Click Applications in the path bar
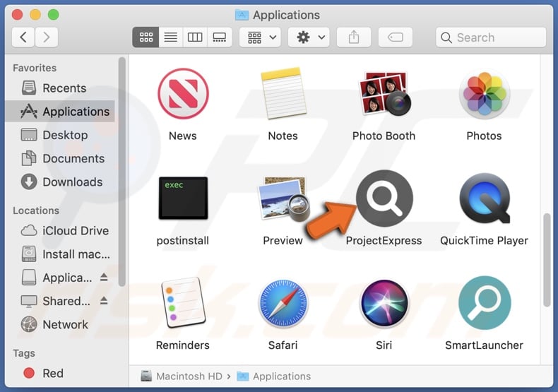This screenshot has height=392, width=558. pyautogui.click(x=273, y=376)
